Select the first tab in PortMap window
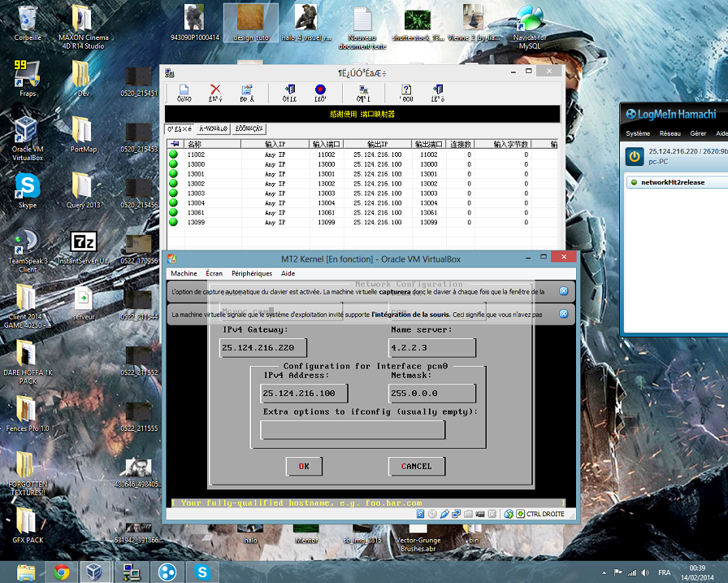Viewport: 728px width, 583px height. point(180,128)
